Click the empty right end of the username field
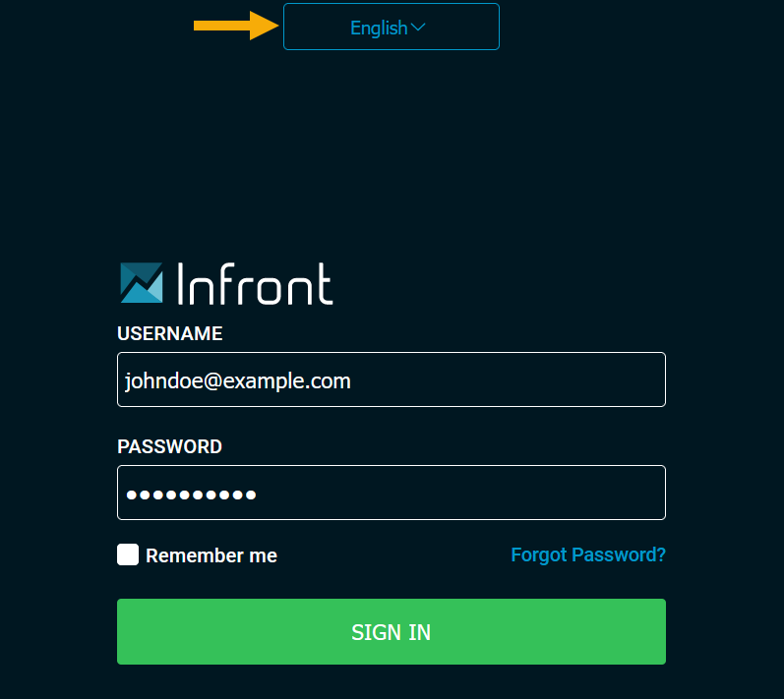The width and height of the screenshot is (784, 699). click(610, 379)
